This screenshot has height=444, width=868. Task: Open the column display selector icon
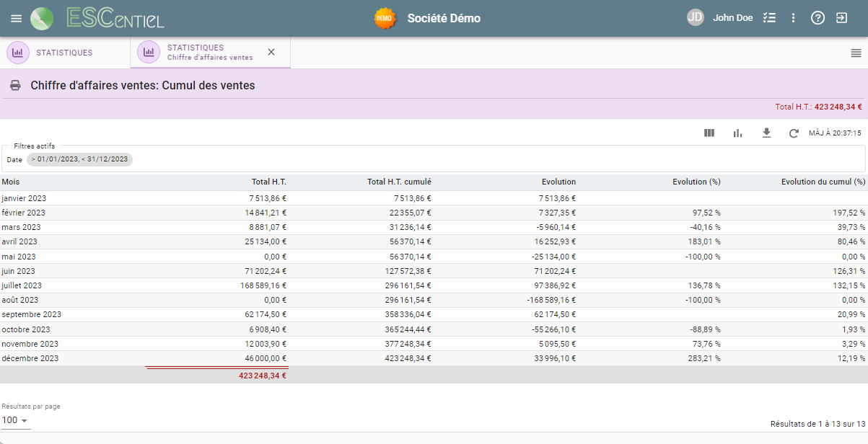[x=709, y=133]
